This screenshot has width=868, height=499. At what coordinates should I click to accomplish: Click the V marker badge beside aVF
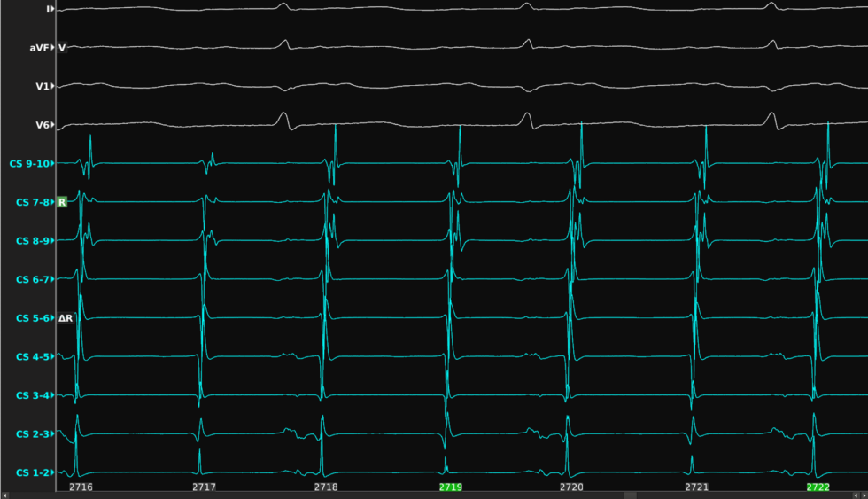[62, 48]
